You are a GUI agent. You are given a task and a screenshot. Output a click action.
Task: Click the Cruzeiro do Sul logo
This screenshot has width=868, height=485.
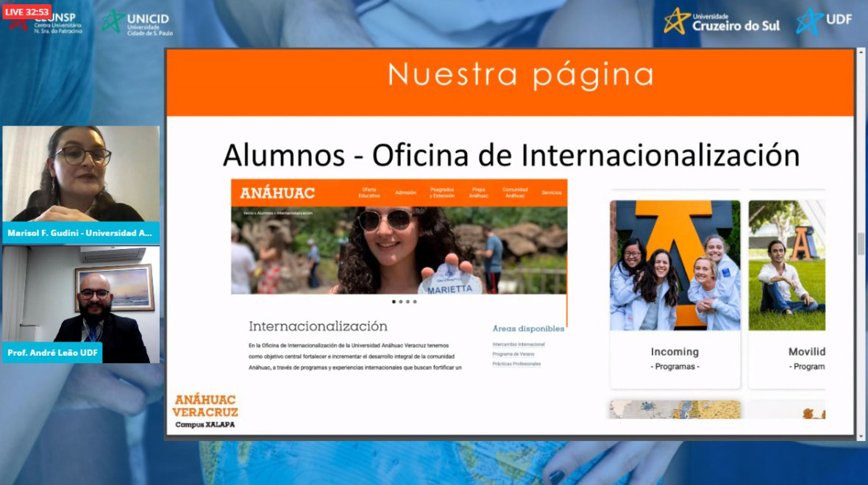[722, 21]
